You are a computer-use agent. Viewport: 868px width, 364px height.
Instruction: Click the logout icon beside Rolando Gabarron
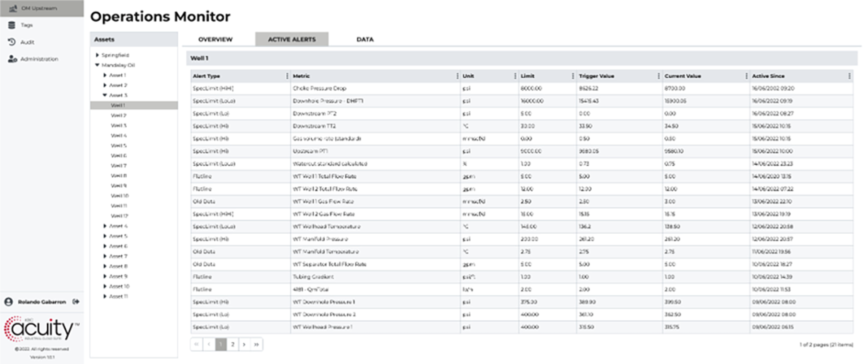[76, 302]
